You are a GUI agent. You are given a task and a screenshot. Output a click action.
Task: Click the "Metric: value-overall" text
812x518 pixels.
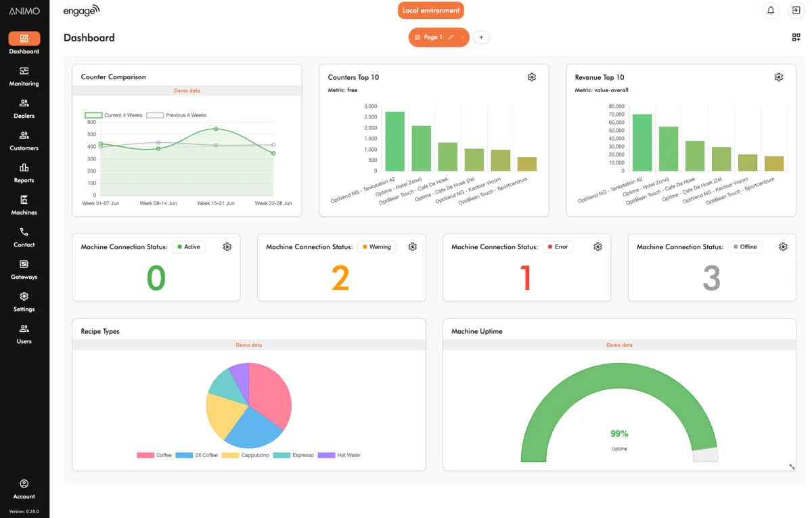602,90
